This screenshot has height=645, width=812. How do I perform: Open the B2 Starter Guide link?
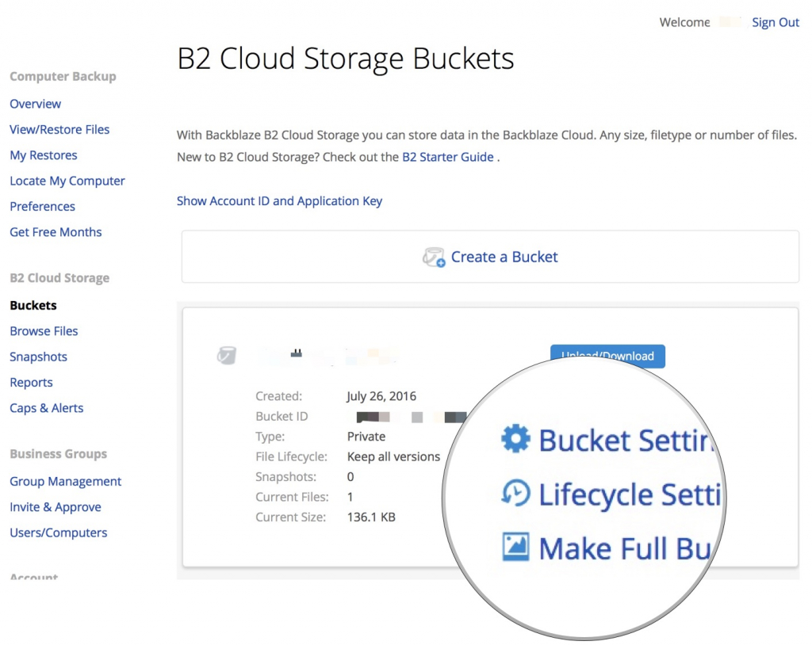(x=448, y=157)
